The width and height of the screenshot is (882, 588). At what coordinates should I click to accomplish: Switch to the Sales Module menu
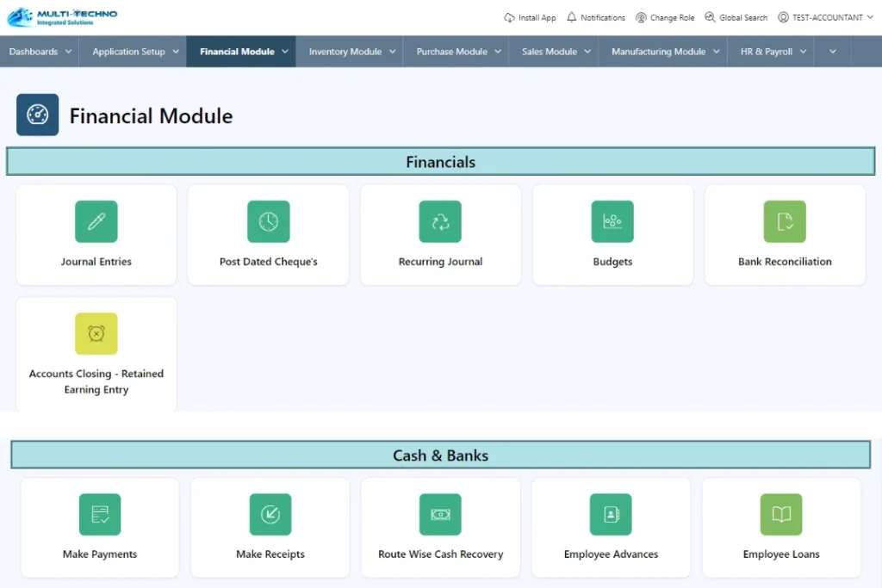tap(557, 52)
